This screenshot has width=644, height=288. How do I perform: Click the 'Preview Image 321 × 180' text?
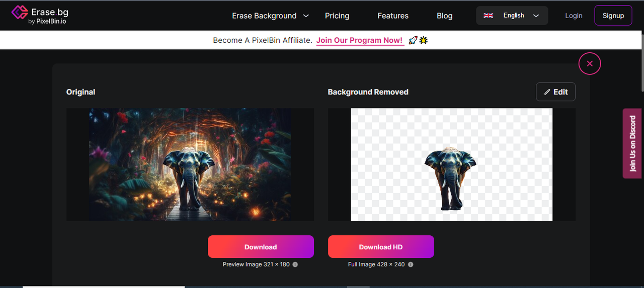point(256,264)
